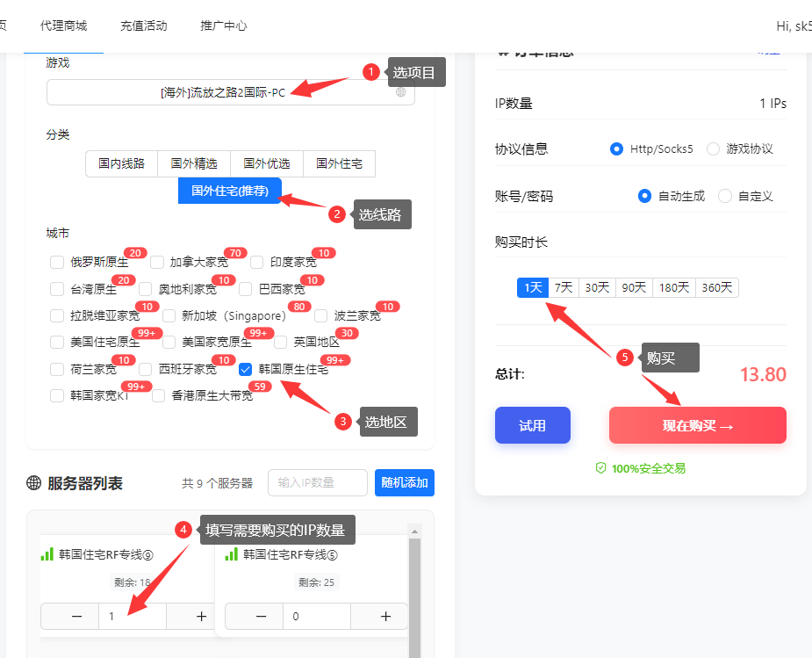This screenshot has width=812, height=658.
Task: Click the 输入IP数量 input field
Action: pos(317,482)
